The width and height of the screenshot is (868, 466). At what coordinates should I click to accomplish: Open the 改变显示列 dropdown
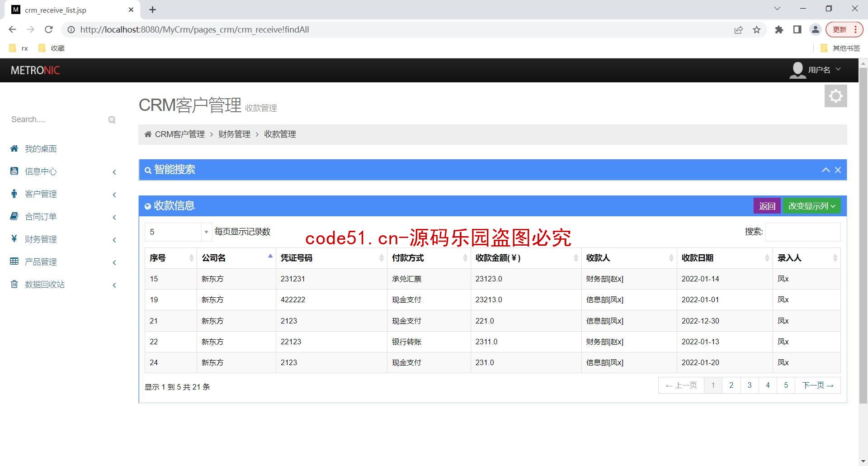(811, 206)
